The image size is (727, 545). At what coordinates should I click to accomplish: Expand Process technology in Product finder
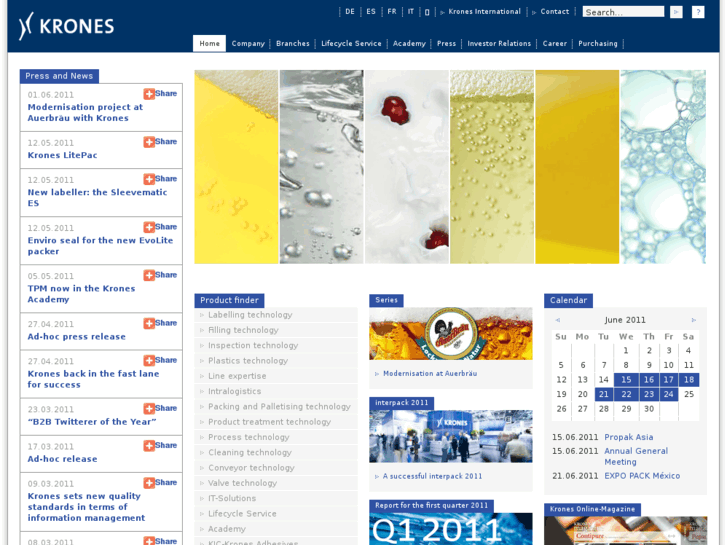click(276, 437)
